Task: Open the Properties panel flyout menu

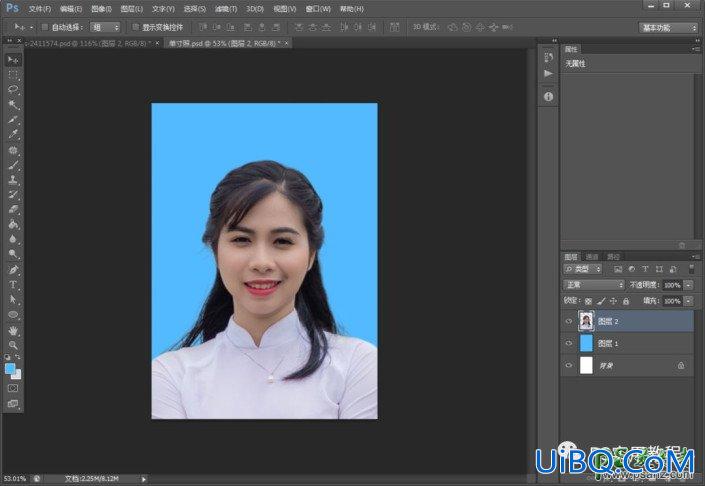Action: pyautogui.click(x=696, y=49)
